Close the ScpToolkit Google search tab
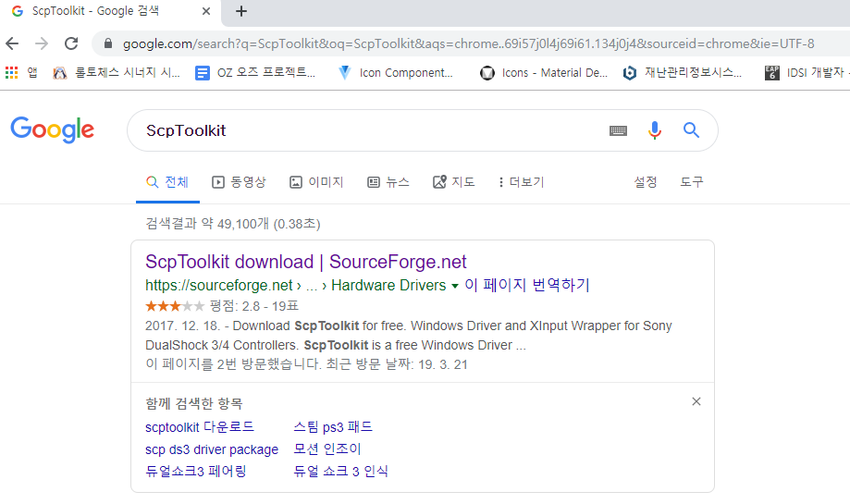Viewport: 850px width, 504px height. point(206,11)
